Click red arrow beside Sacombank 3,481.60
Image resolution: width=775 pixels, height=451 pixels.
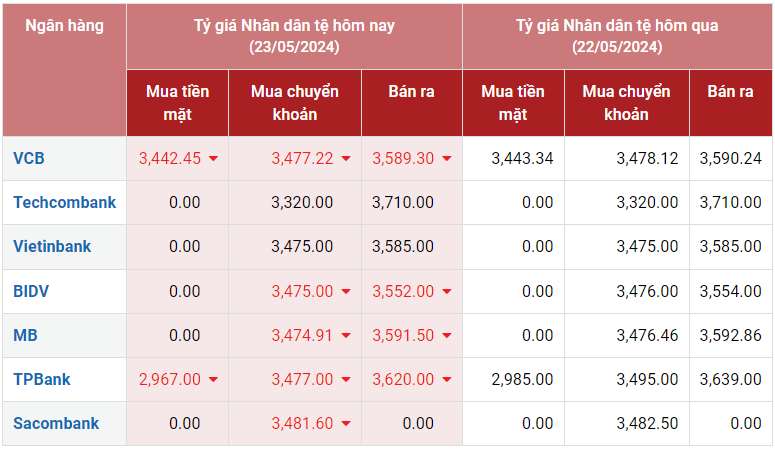pyautogui.click(x=346, y=424)
